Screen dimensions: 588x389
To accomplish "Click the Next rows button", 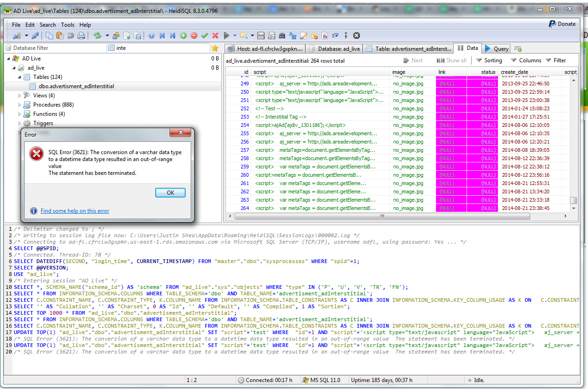I will click(x=413, y=60).
